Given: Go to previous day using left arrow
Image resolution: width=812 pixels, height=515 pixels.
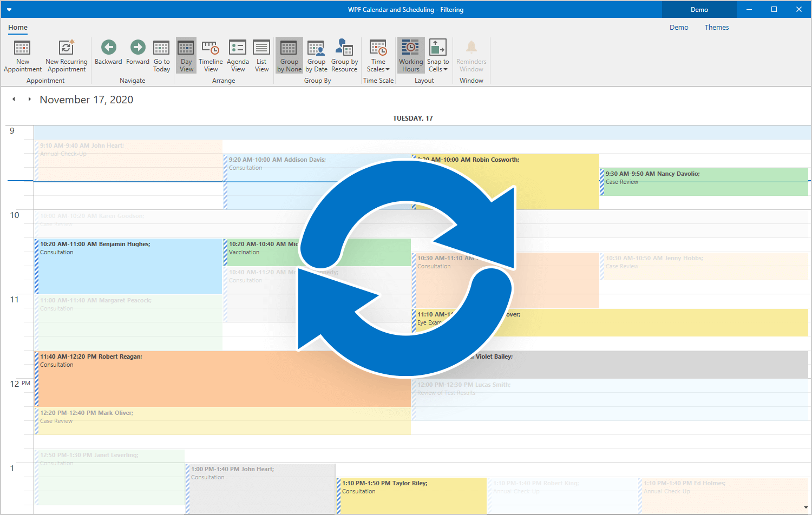Looking at the screenshot, I should (14, 100).
